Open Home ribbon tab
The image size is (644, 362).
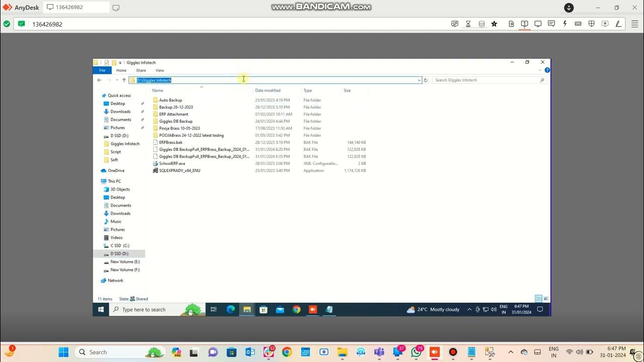pos(121,70)
